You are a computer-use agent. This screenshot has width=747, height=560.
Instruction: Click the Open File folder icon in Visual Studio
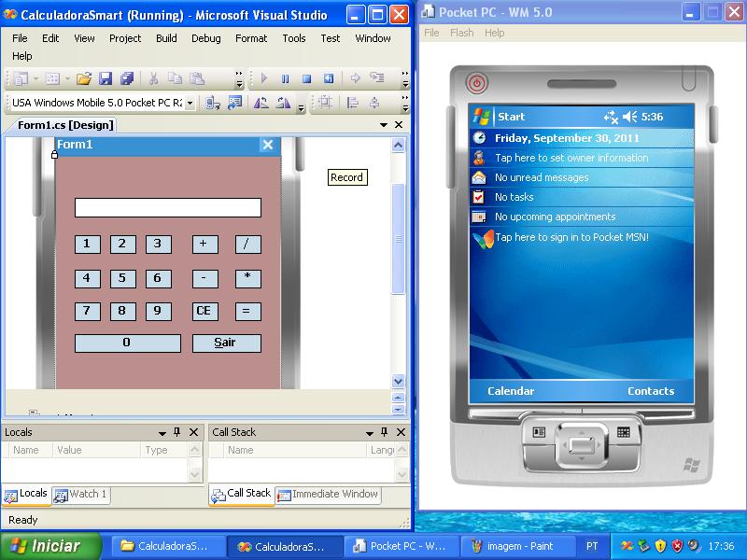click(84, 78)
